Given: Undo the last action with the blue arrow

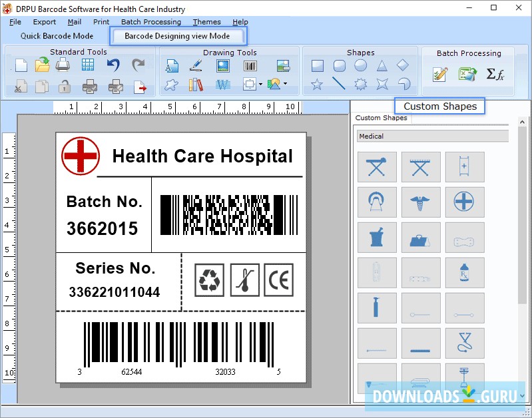Looking at the screenshot, I should point(114,65).
